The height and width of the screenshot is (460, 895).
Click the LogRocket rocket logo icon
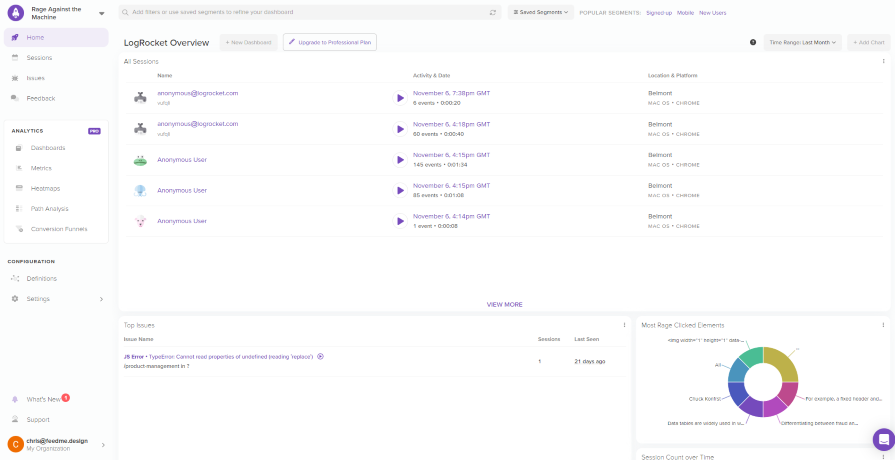[16, 12]
